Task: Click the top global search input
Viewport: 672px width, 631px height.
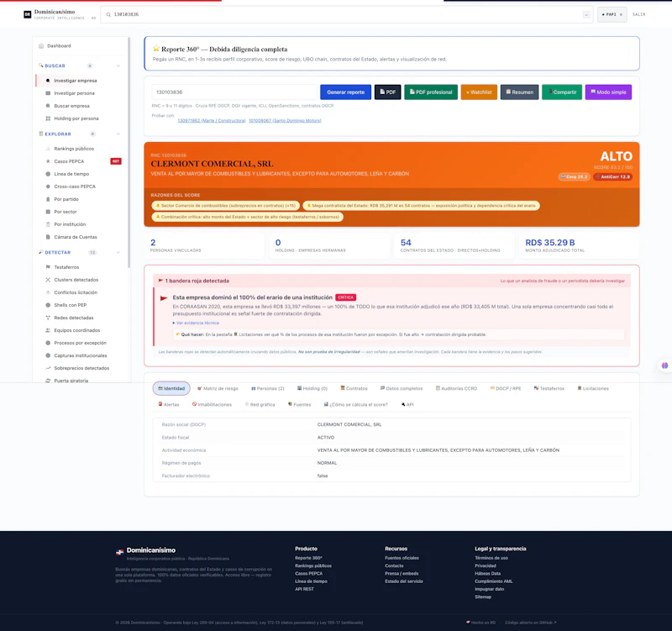Action: [x=346, y=14]
